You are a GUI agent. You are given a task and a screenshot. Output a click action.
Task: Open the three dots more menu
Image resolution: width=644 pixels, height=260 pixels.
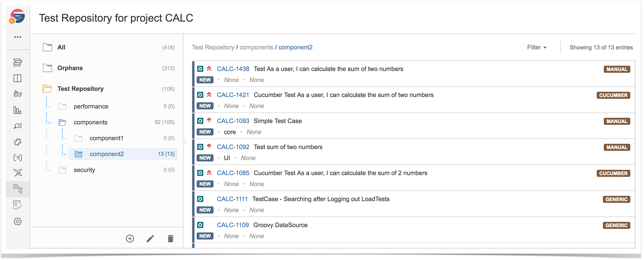17,37
